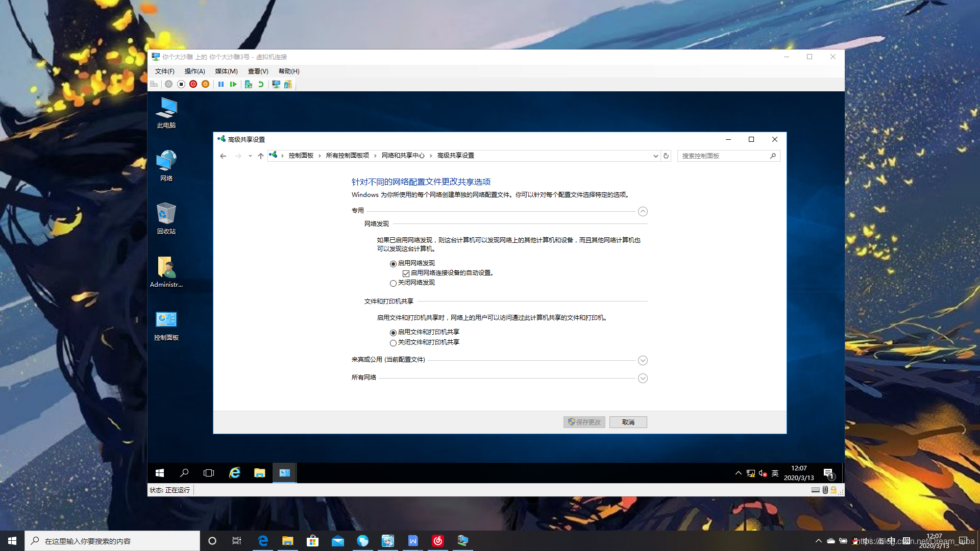Collapse the 专用 profile section
Screen dimensions: 980x551
pos(643,211)
